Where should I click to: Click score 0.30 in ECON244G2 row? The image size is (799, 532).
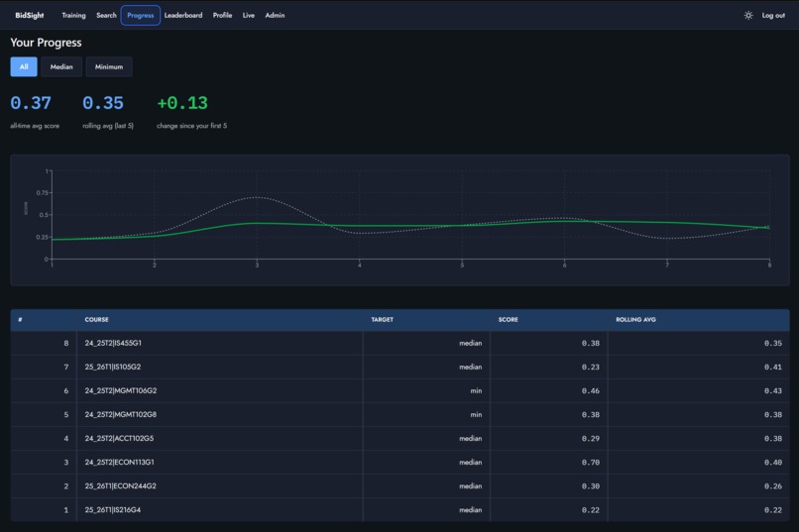point(591,486)
